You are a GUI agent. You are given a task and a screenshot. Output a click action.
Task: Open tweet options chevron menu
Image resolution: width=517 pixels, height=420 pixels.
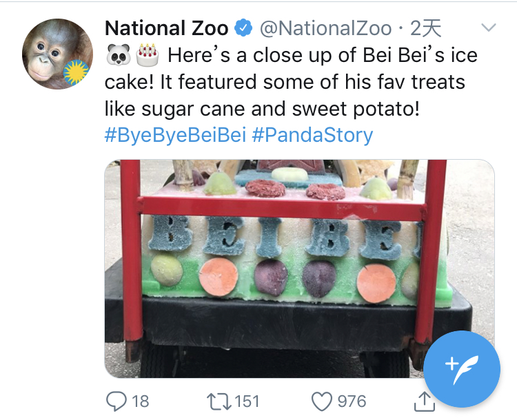click(488, 28)
